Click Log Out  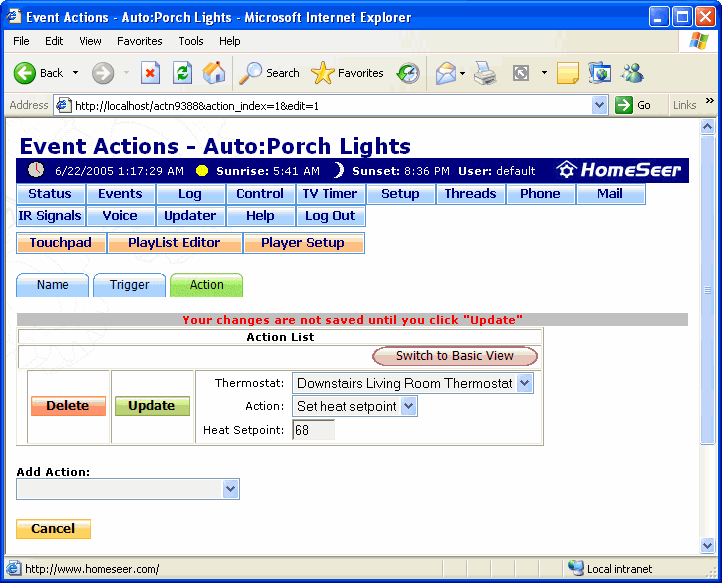pyautogui.click(x=330, y=216)
